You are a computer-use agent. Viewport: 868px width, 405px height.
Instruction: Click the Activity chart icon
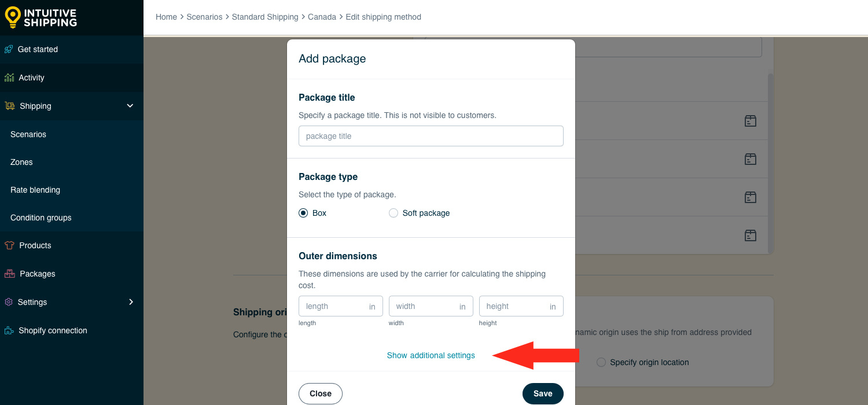click(x=9, y=78)
